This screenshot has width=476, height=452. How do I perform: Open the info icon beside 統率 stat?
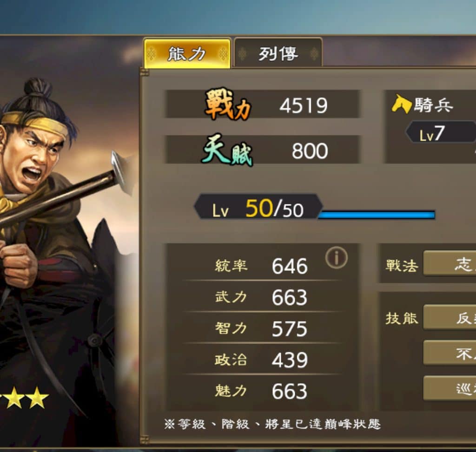pyautogui.click(x=337, y=257)
